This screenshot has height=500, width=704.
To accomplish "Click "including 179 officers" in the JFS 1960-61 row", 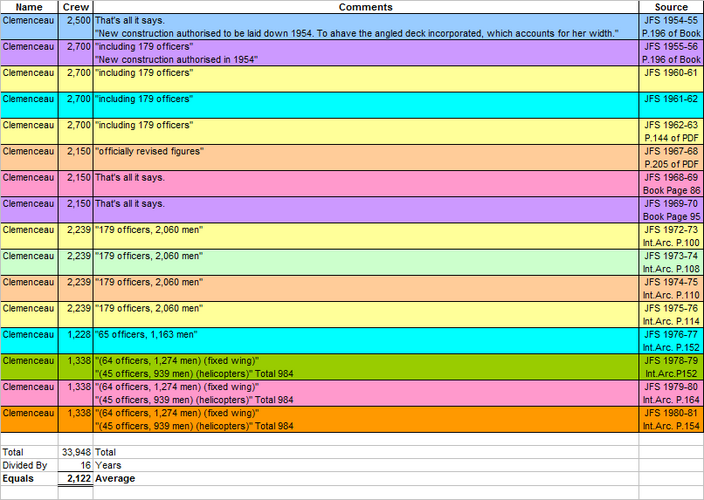I will tap(144, 73).
